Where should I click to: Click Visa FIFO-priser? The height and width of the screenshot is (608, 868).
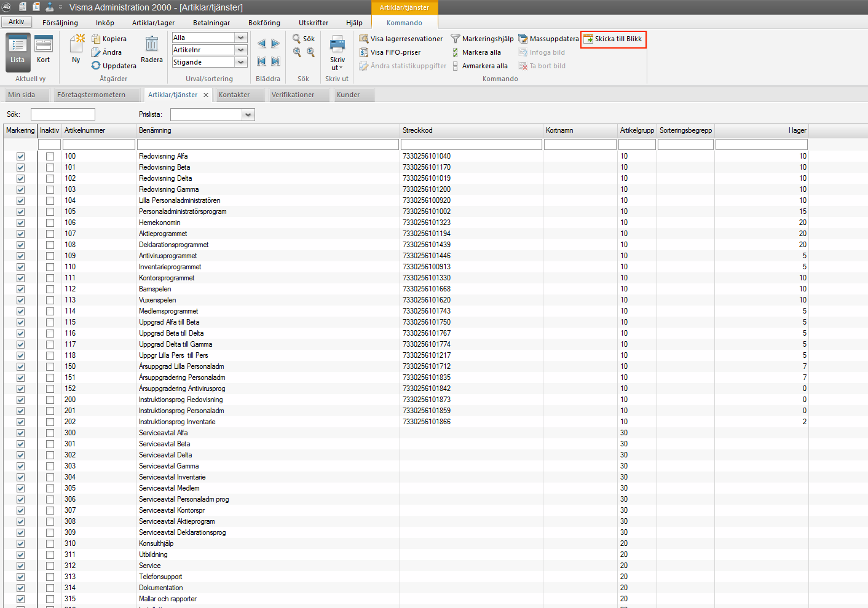coord(390,52)
